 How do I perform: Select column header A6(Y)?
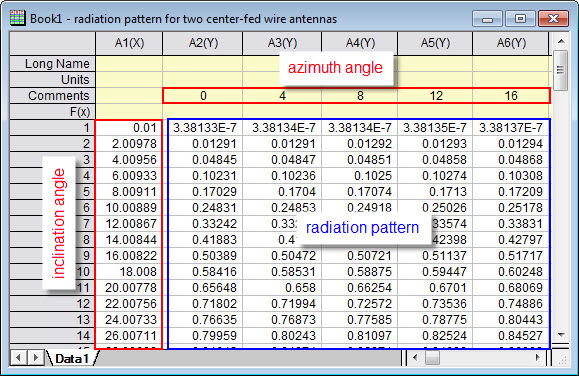[511, 43]
